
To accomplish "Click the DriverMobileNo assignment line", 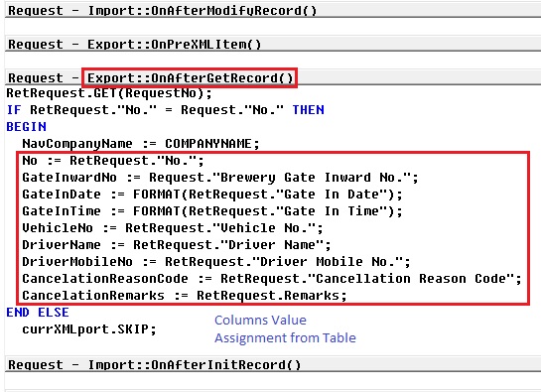I will point(216,262).
